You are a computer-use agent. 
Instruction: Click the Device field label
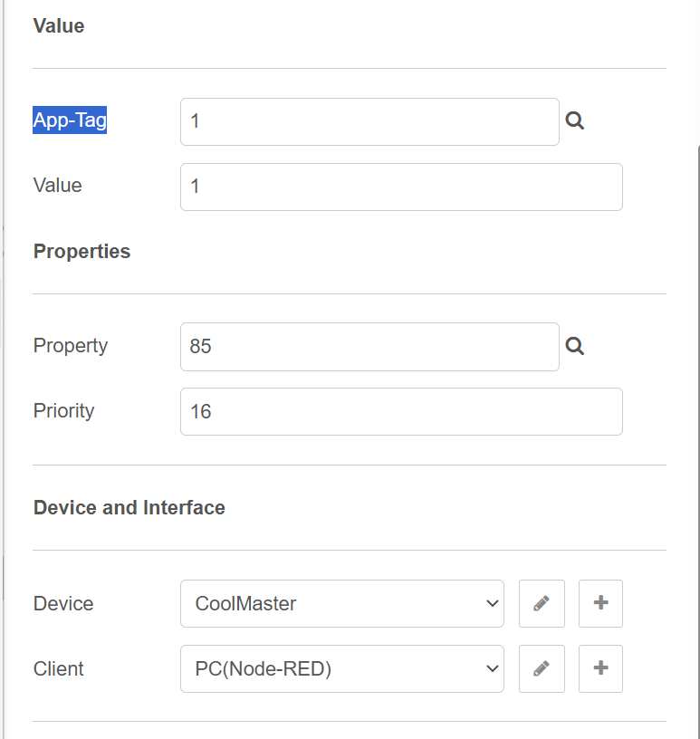(63, 603)
